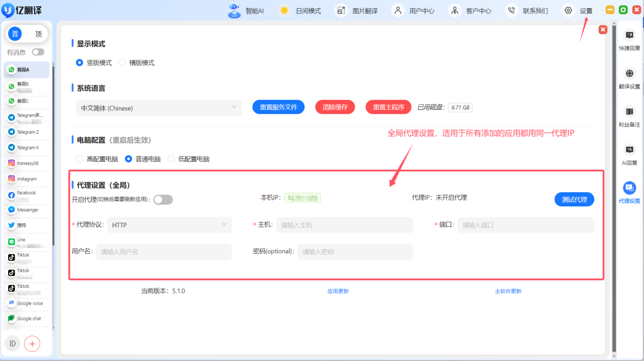The height and width of the screenshot is (361, 644).
Task: Open the 代理协议 protocol dropdown
Action: point(169,224)
